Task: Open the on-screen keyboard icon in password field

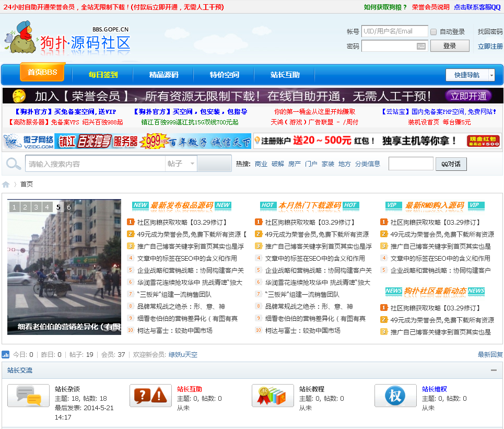Action: pyautogui.click(x=421, y=46)
